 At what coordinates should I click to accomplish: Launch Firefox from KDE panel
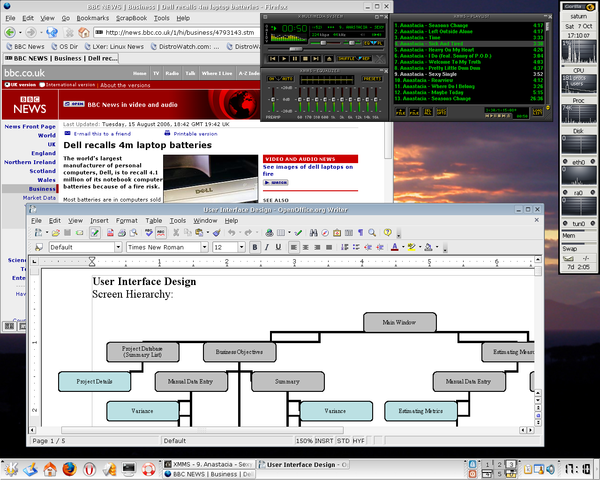tap(70, 469)
